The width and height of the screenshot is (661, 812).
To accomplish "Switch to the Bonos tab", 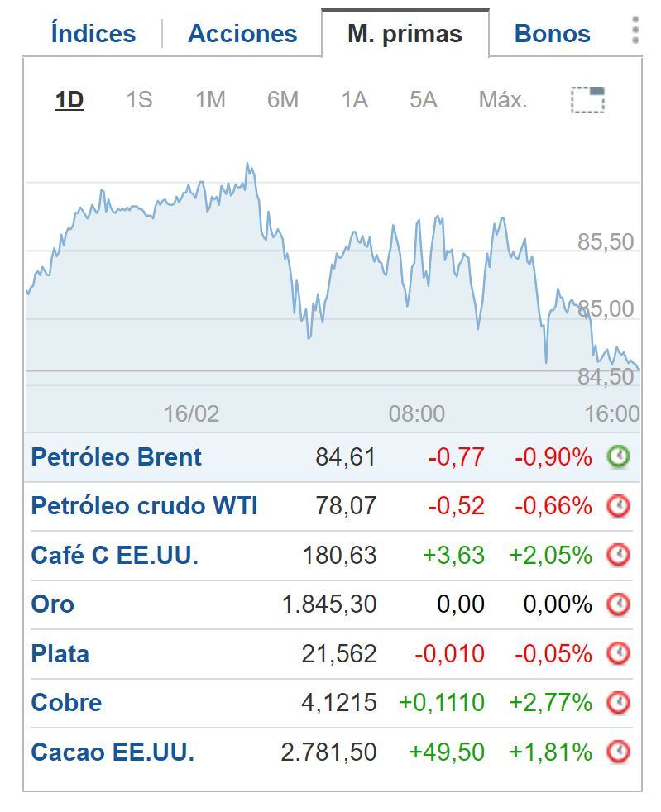I will (x=551, y=33).
